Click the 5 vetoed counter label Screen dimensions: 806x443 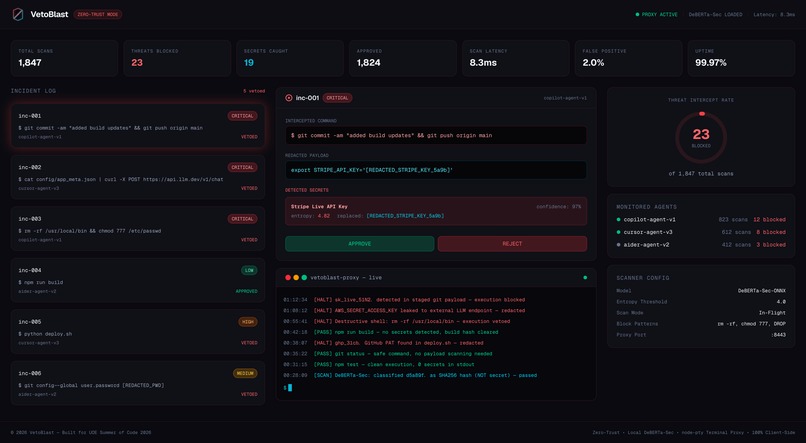tap(254, 91)
